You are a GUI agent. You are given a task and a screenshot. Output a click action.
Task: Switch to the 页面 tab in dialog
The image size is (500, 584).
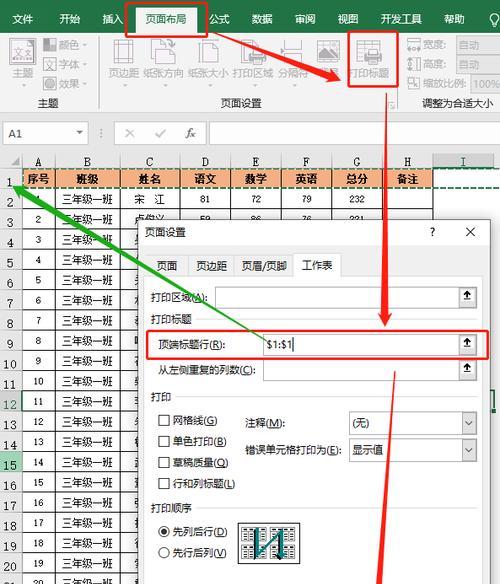point(166,266)
